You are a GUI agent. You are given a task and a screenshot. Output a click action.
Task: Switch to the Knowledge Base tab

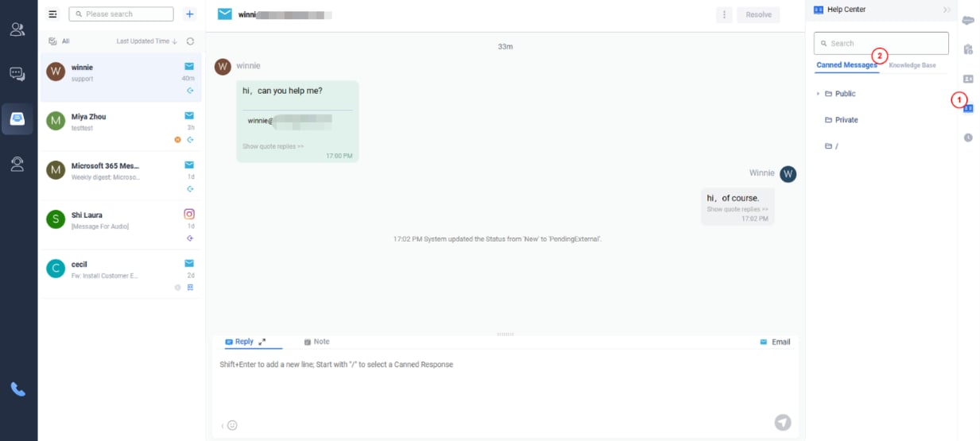tap(912, 65)
